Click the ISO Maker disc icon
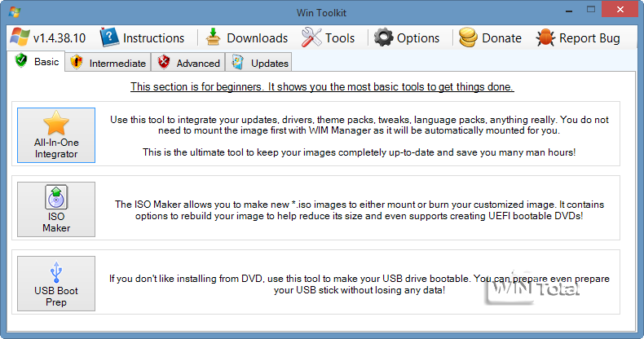 tap(56, 197)
